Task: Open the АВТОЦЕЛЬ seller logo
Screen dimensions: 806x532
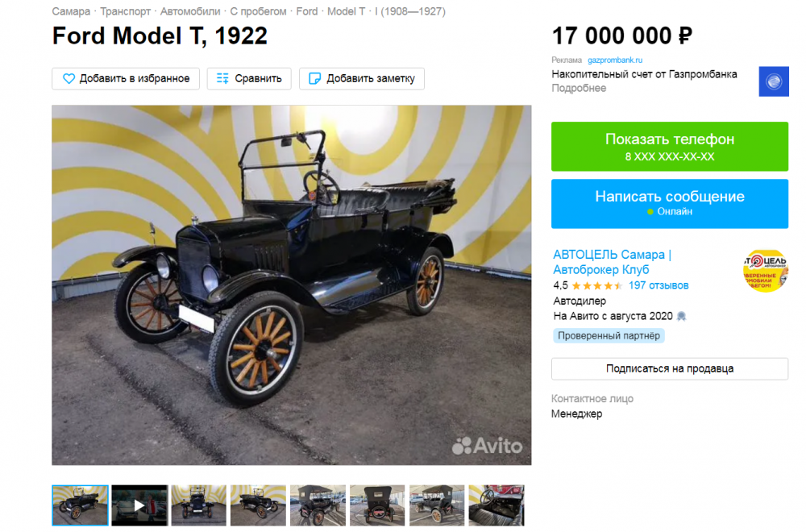Action: click(765, 271)
